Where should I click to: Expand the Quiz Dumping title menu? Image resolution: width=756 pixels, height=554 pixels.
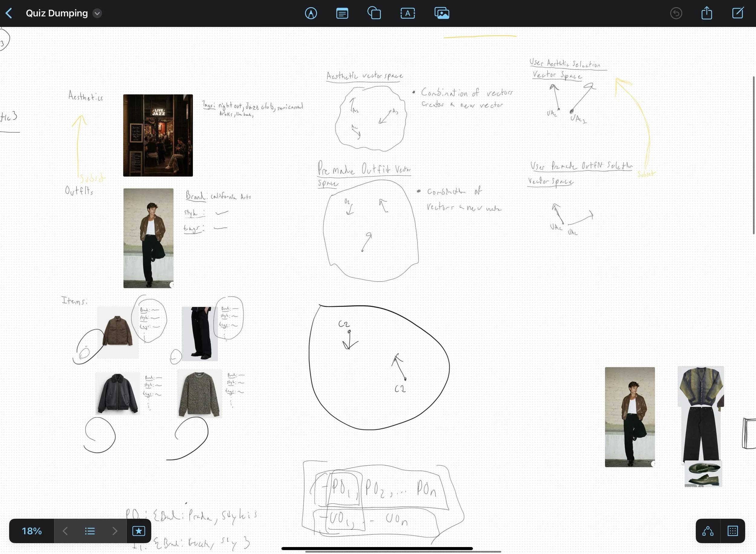97,13
